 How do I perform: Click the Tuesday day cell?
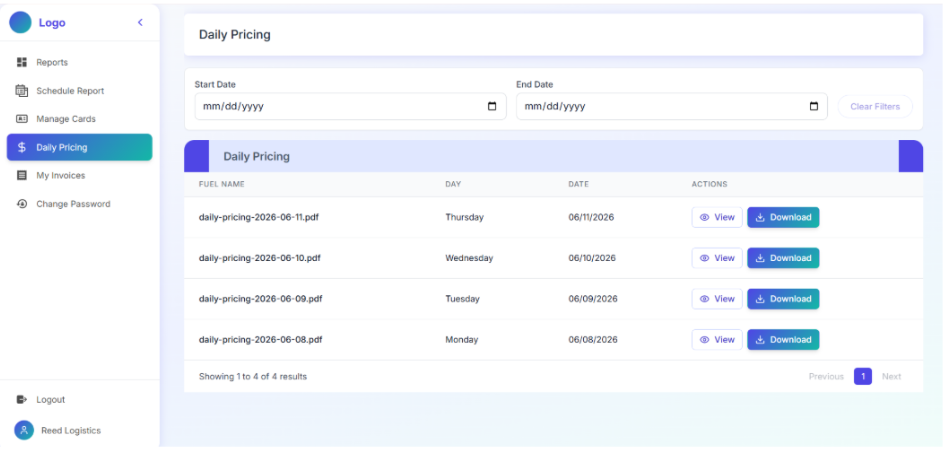tap(462, 299)
